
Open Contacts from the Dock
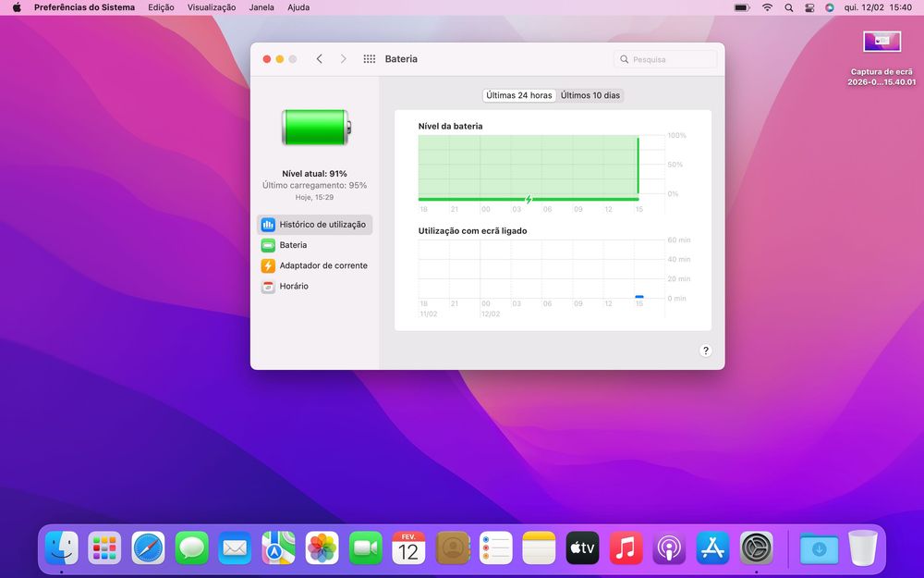click(x=452, y=548)
